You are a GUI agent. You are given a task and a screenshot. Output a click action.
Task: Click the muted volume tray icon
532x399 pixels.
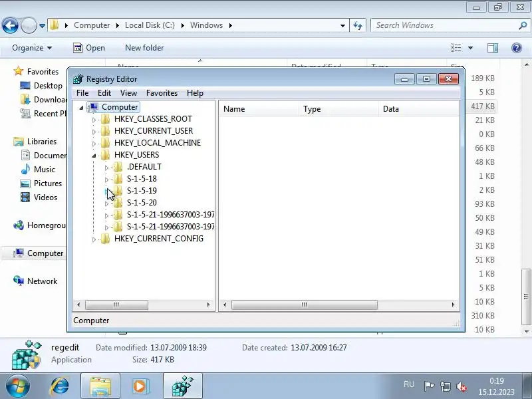462,386
